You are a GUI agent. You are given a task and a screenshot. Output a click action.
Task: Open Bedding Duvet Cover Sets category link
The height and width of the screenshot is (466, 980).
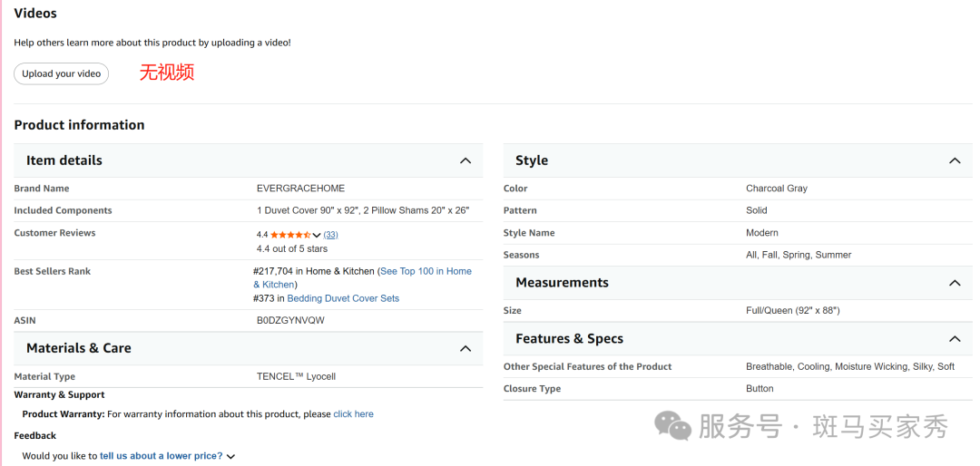tap(343, 298)
